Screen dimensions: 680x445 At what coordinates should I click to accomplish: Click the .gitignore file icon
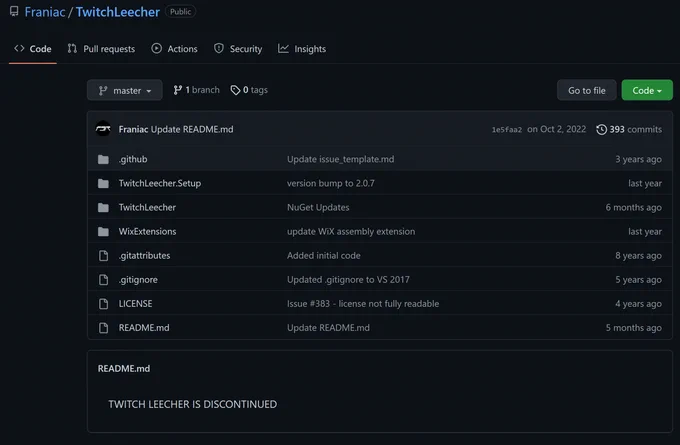[x=103, y=280]
